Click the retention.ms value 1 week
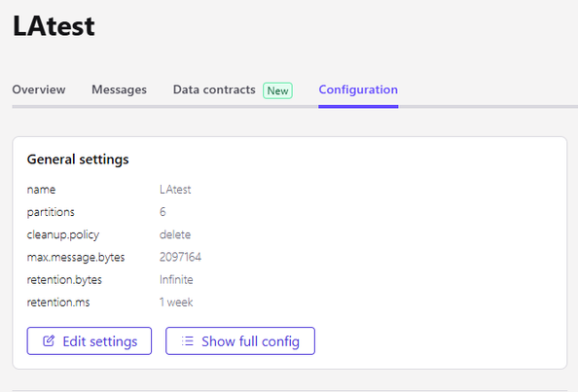 176,303
